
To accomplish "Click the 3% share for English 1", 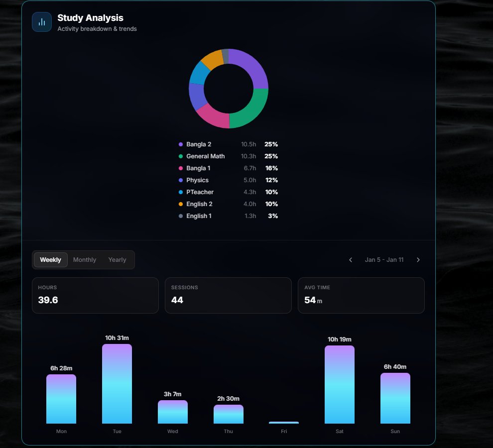I will pyautogui.click(x=273, y=216).
